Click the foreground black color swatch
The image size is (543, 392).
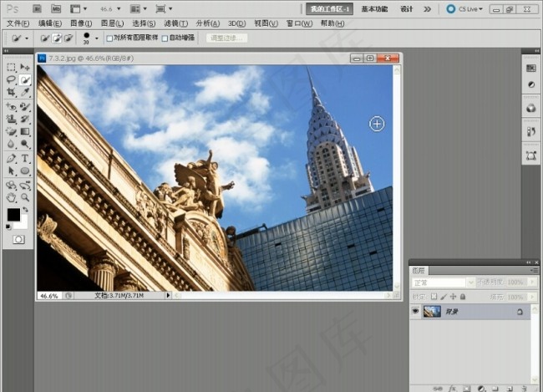click(x=13, y=215)
